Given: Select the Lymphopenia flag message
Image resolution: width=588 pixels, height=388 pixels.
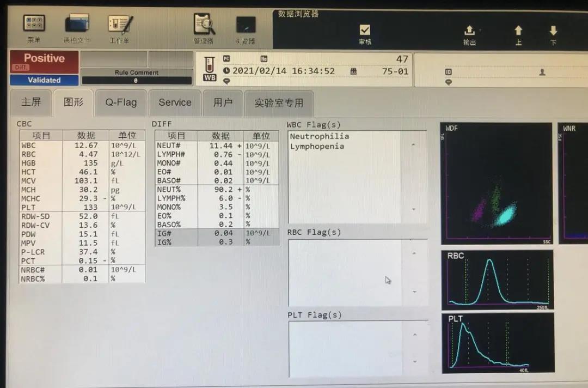Looking at the screenshot, I should point(317,147).
